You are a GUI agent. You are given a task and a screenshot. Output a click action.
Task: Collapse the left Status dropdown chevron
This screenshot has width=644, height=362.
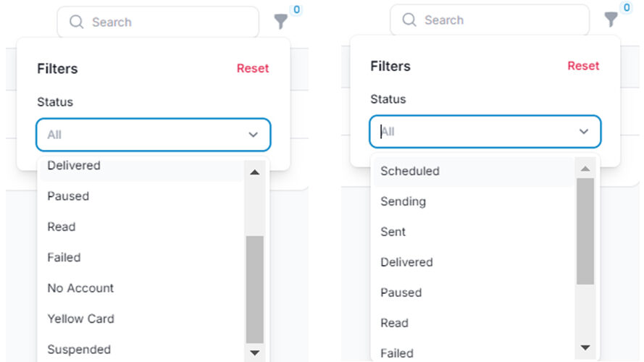(x=254, y=135)
